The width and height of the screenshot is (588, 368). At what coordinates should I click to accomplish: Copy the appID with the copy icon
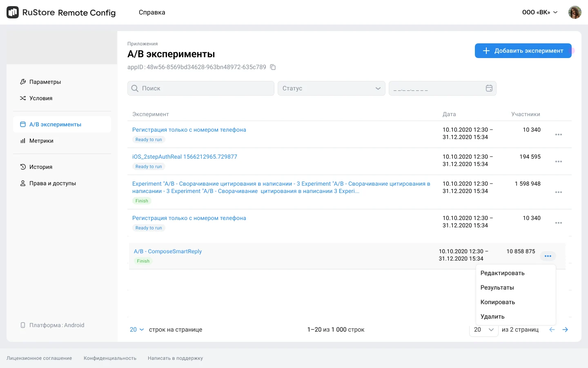point(273,67)
